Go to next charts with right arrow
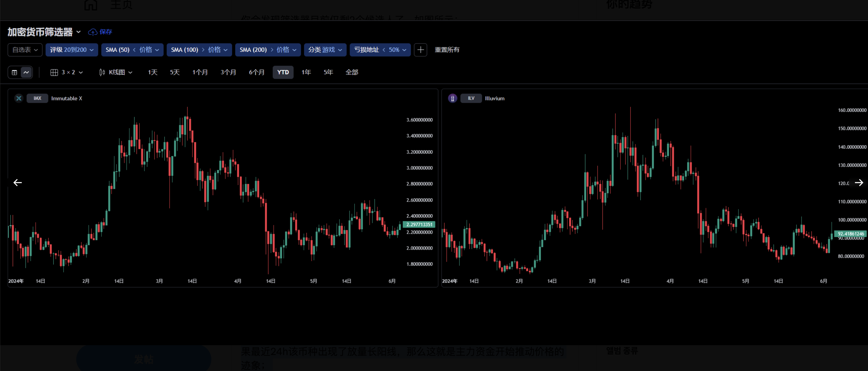 pos(859,183)
